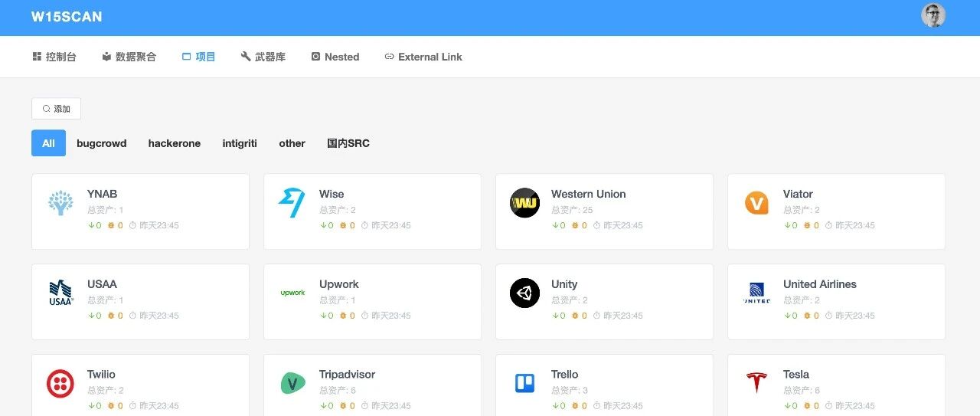Screen dimensions: 980x416
Task: Open the 武器库 menu item
Action: coord(263,57)
